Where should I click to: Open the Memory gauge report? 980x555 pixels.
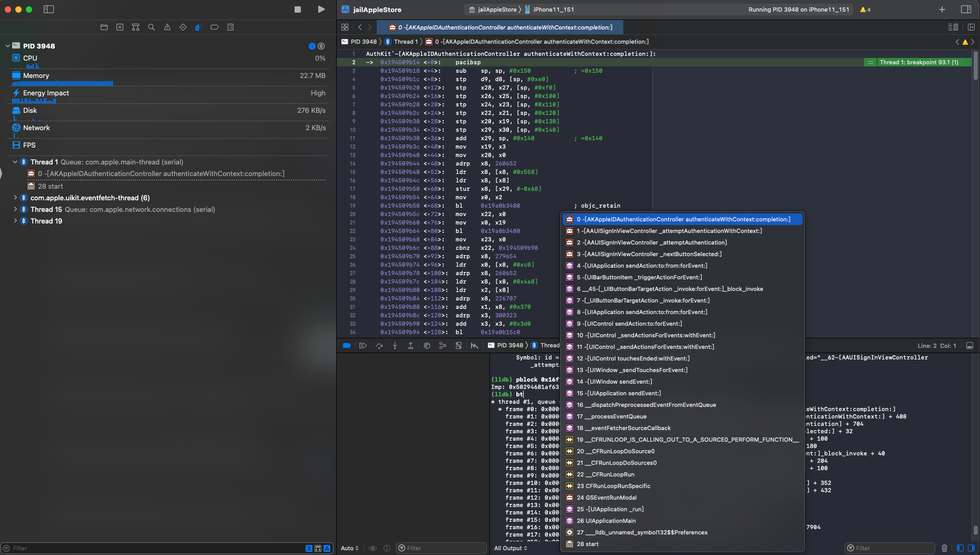point(169,77)
